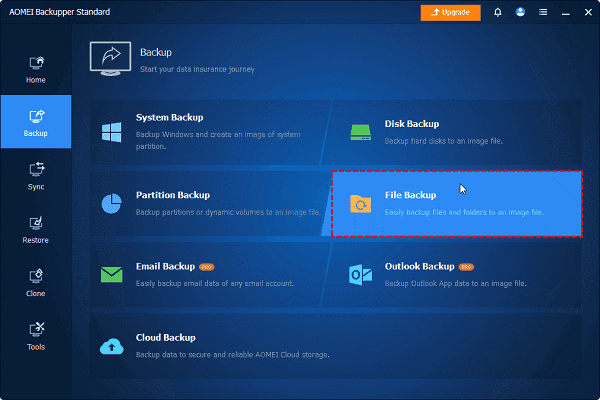Open notifications via the bell icon
Image resolution: width=600 pixels, height=400 pixels.
click(497, 12)
